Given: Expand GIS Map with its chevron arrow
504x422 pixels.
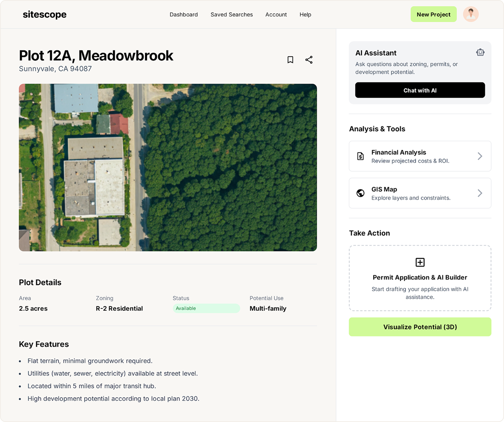Looking at the screenshot, I should pyautogui.click(x=480, y=193).
